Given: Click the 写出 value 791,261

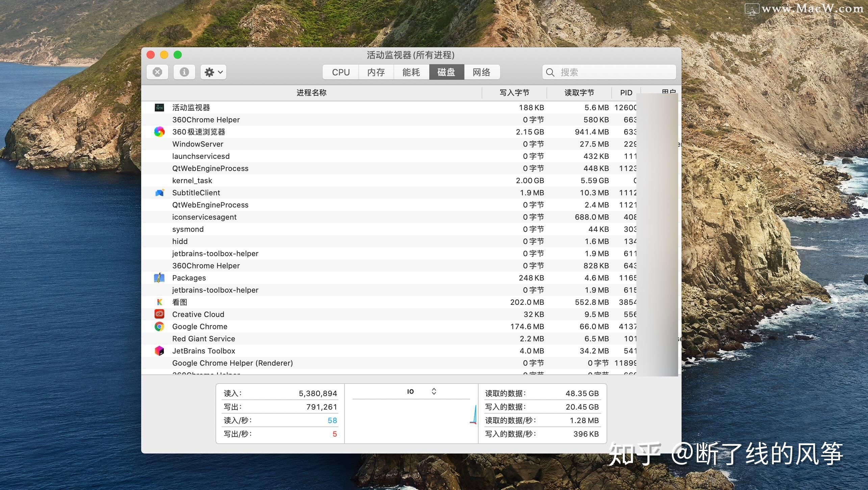Looking at the screenshot, I should click(322, 407).
